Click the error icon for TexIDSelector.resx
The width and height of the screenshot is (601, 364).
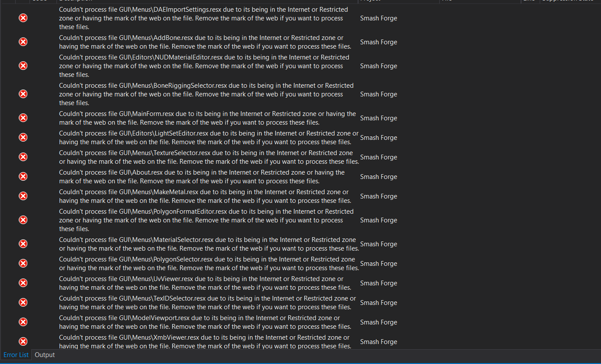coord(23,302)
